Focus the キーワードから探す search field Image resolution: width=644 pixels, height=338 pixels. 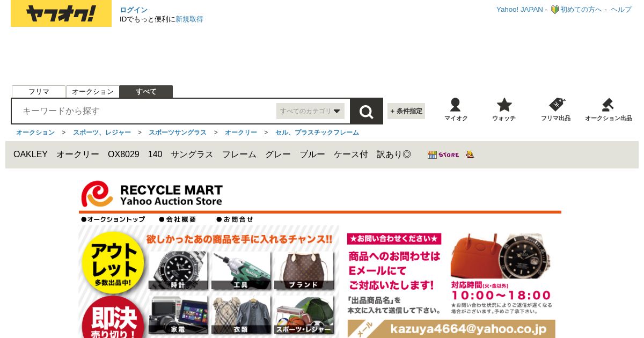click(x=145, y=111)
